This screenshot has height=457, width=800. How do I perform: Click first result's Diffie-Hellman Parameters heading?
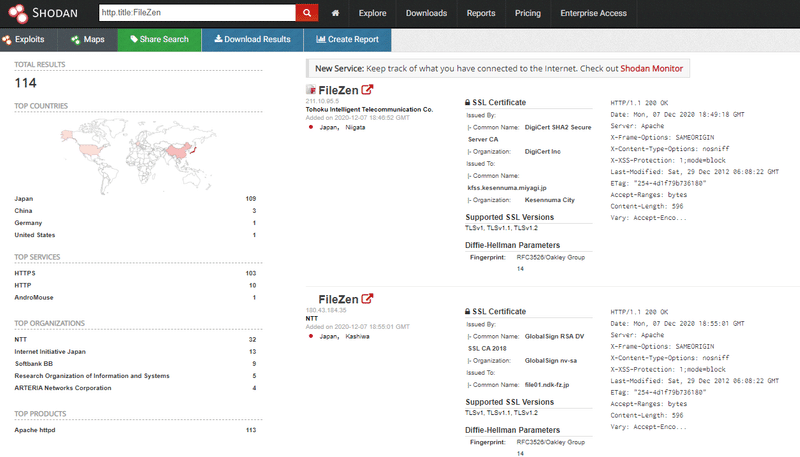pos(512,245)
